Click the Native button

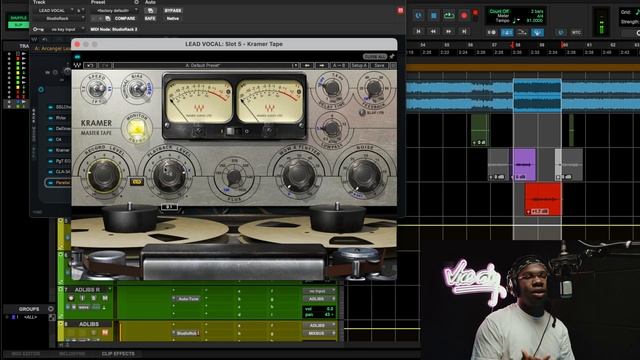[x=173, y=18]
